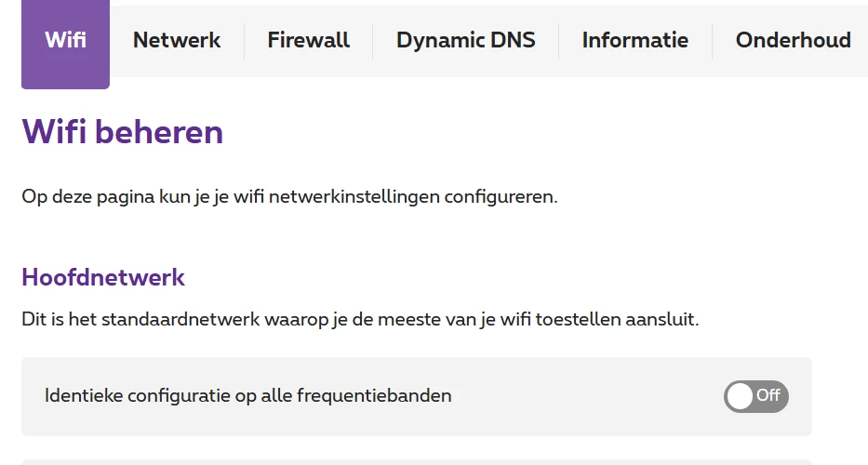Click the divider between Dynamic DNS and Informatie
The width and height of the screenshot is (868, 465).
(x=558, y=41)
